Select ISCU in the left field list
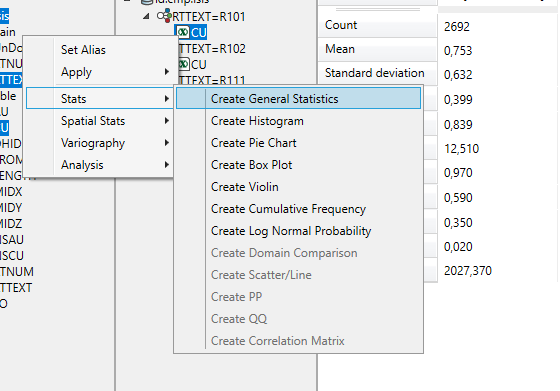The height and width of the screenshot is (391, 560). point(12,256)
